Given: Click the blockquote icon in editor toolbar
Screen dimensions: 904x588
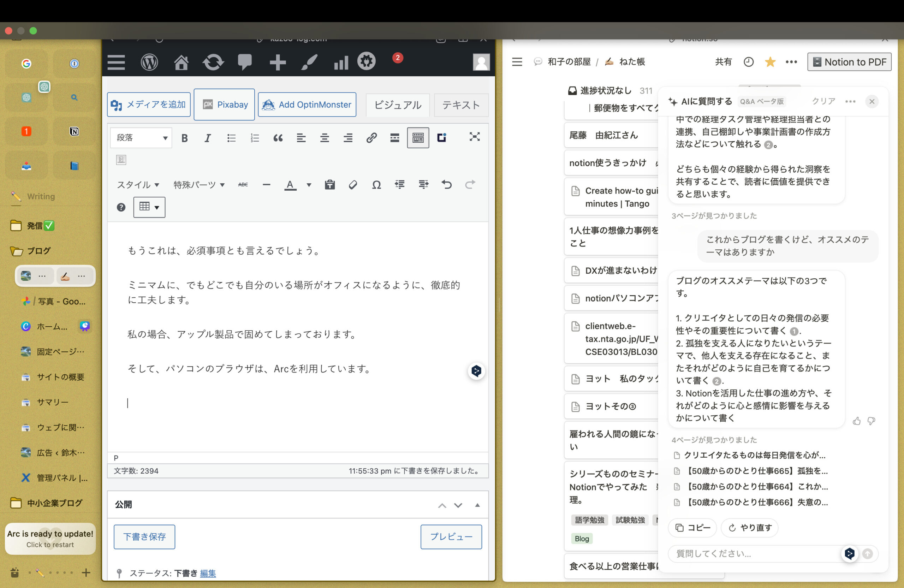Looking at the screenshot, I should [278, 138].
